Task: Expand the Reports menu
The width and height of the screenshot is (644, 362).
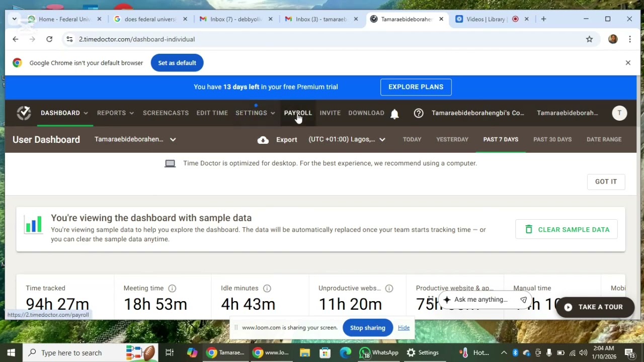Action: pos(116,113)
